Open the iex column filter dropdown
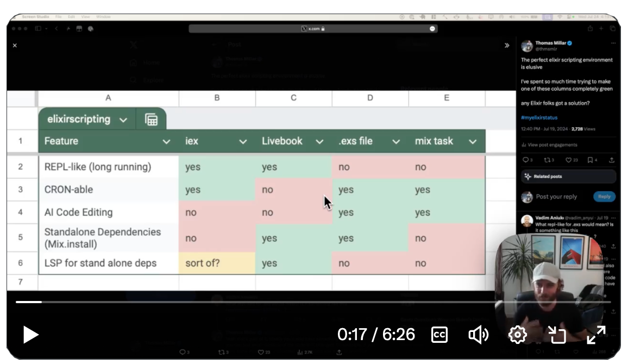 pyautogui.click(x=243, y=141)
